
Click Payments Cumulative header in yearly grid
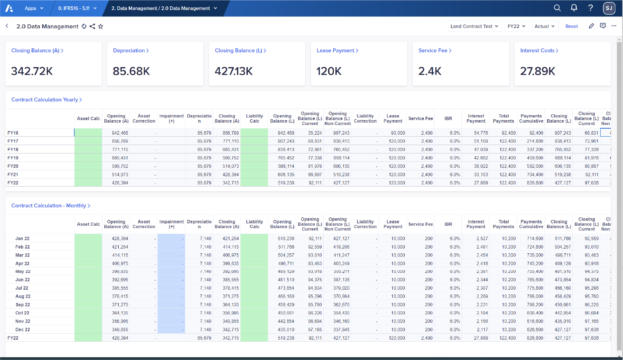pos(531,118)
